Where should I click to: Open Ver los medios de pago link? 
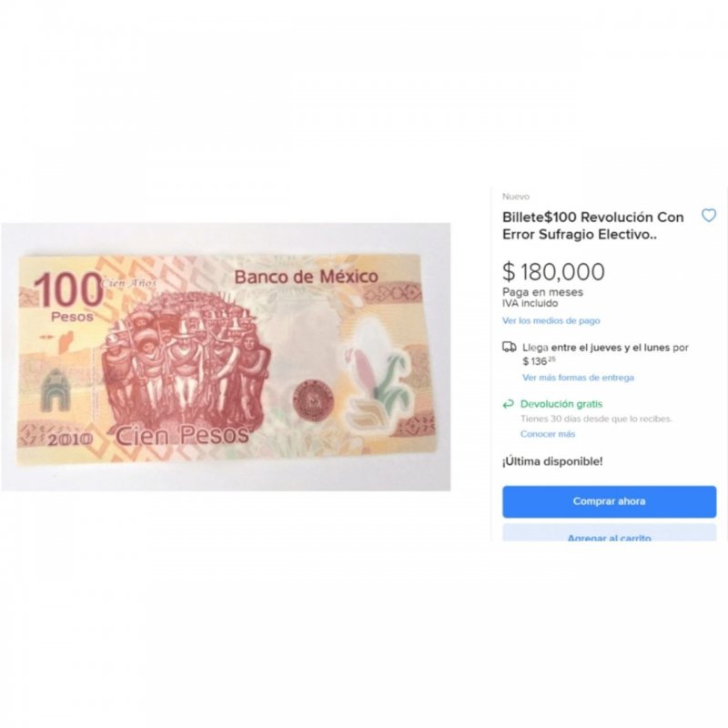[551, 321]
